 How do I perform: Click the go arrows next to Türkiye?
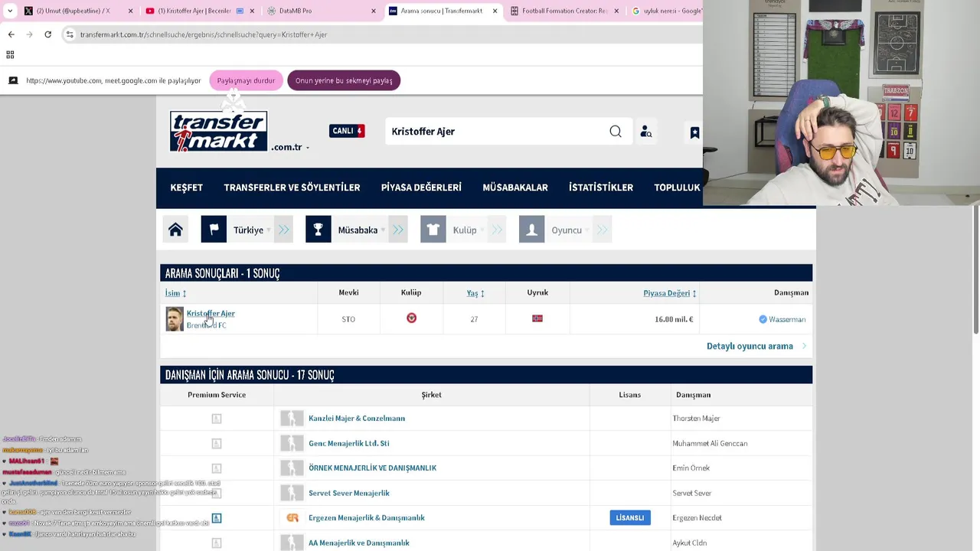pyautogui.click(x=284, y=230)
